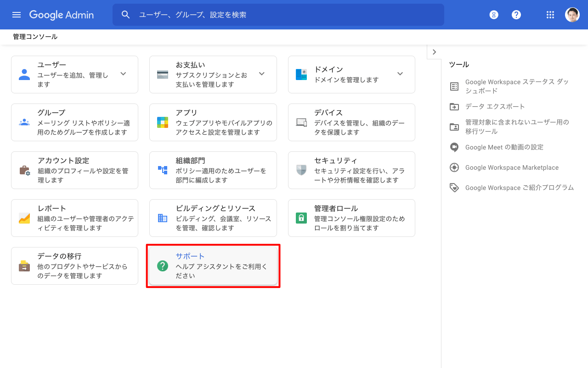Open the デバイス card title
Image resolution: width=588 pixels, height=368 pixels.
tap(329, 113)
